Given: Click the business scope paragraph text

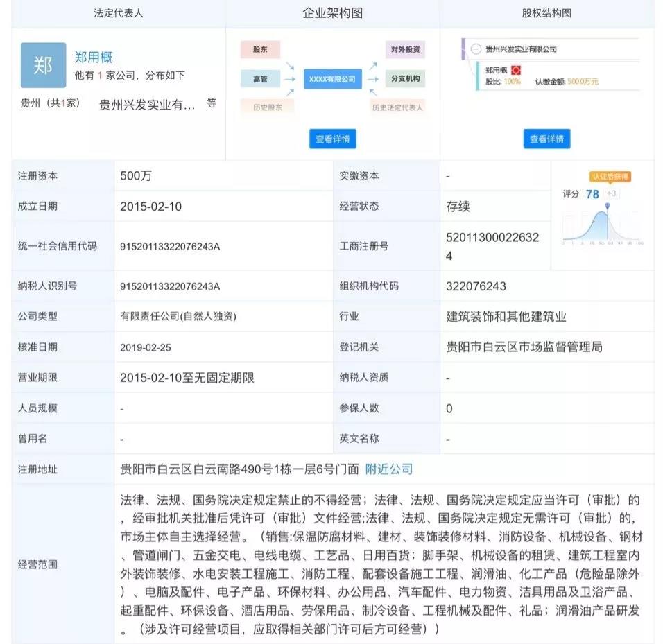Looking at the screenshot, I should (x=381, y=564).
